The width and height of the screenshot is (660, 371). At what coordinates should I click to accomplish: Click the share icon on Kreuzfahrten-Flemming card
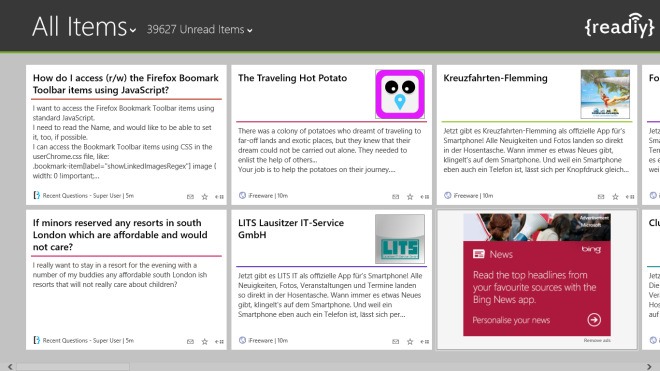click(630, 197)
